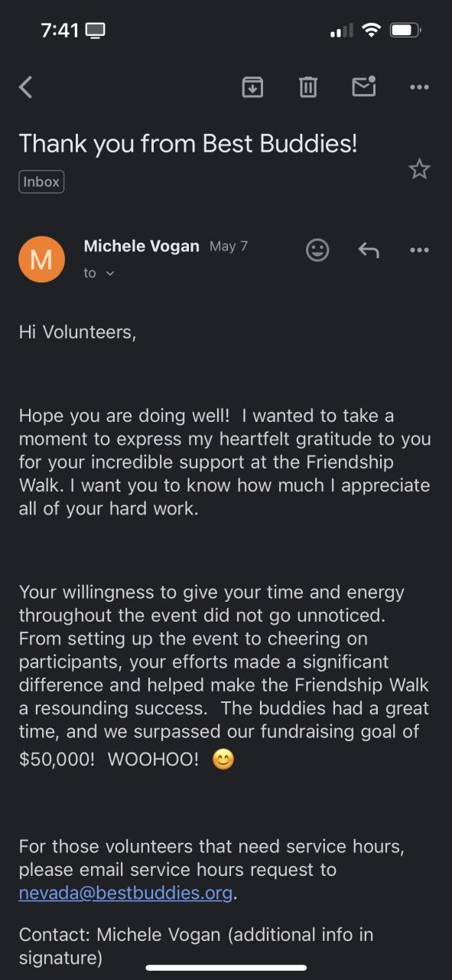Image resolution: width=452 pixels, height=980 pixels.
Task: Tap the orange M sender avatar
Action: pos(41,260)
